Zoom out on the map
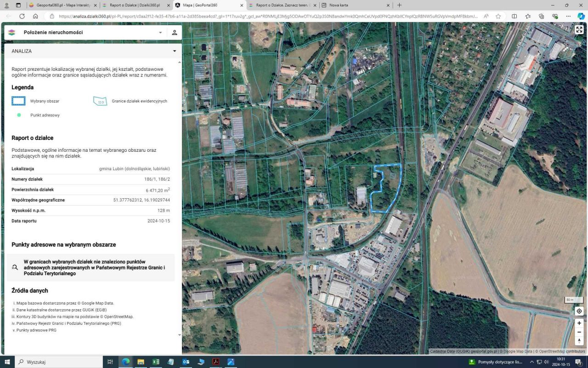This screenshot has height=368, width=588. pos(579,332)
